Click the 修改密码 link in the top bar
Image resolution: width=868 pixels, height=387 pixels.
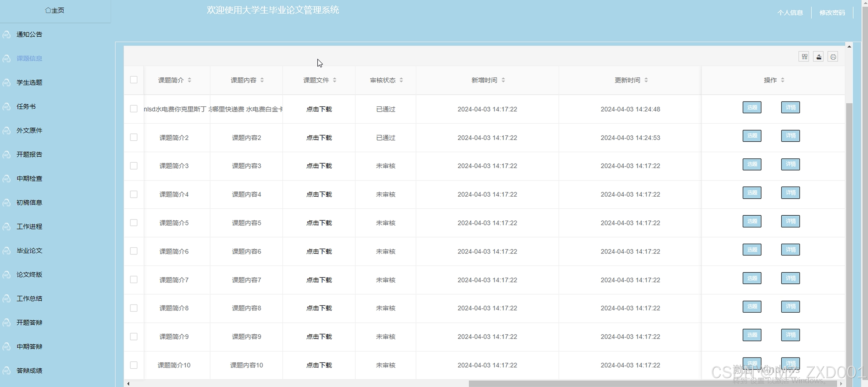(832, 12)
